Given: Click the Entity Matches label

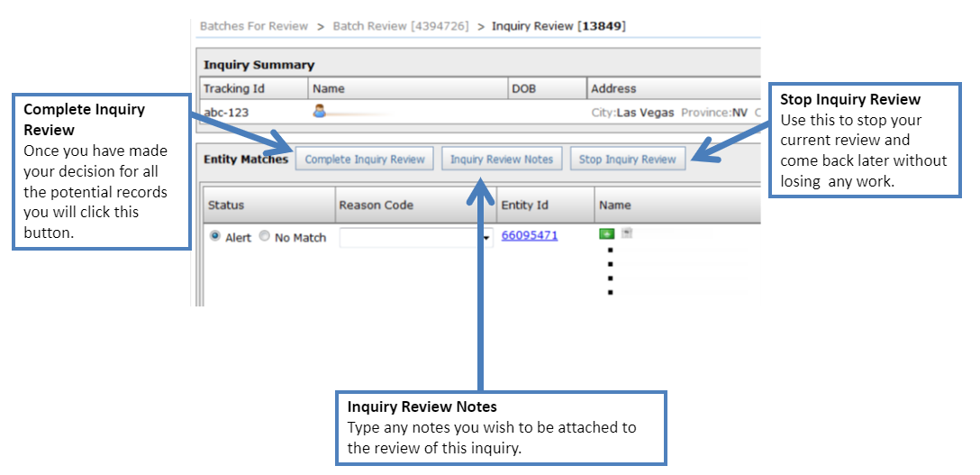Looking at the screenshot, I should [x=246, y=159].
